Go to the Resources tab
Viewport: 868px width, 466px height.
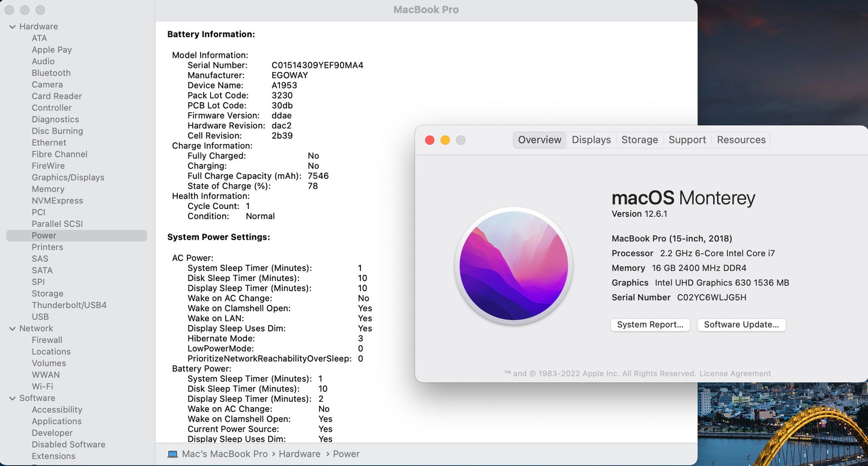(x=741, y=140)
